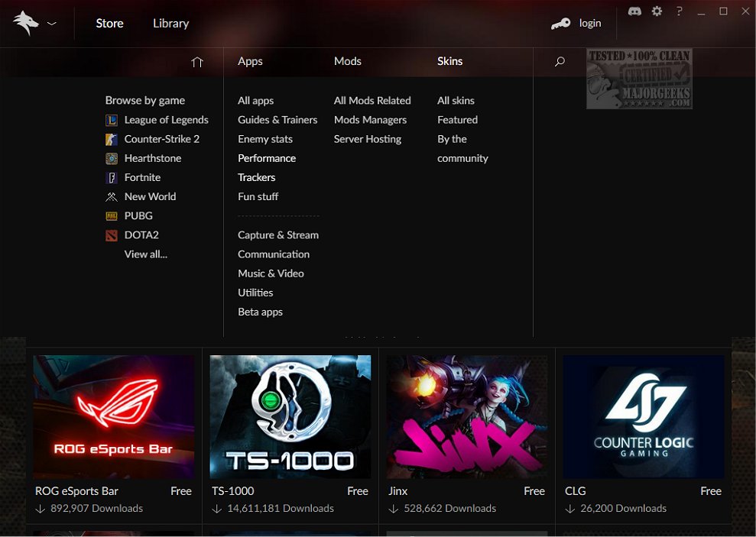Screen dimensions: 756x537
Task: Browse DOTA2 apps
Action: (x=141, y=235)
